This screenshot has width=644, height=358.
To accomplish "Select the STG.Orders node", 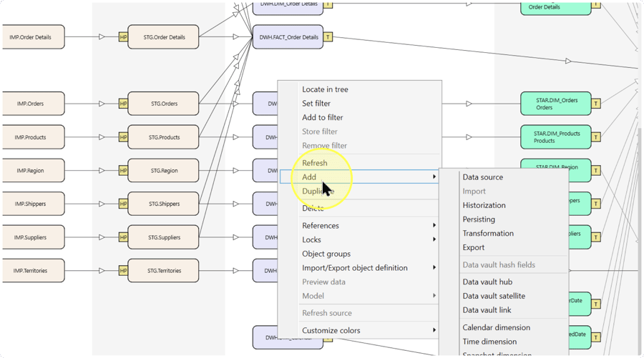I will pos(163,104).
